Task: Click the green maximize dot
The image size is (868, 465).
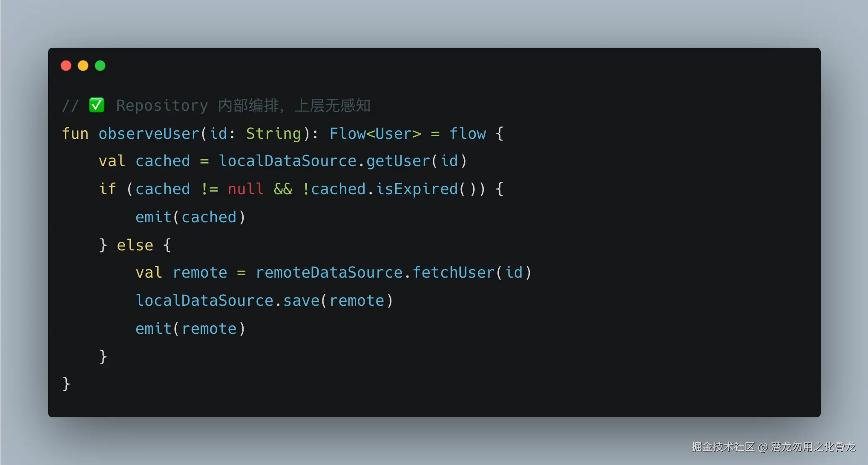Action: point(100,66)
